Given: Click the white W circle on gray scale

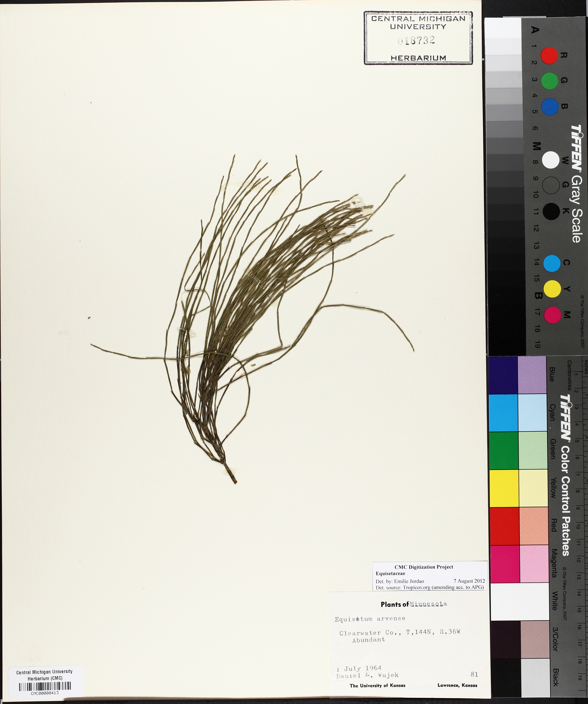Looking at the screenshot, I should point(551,160).
